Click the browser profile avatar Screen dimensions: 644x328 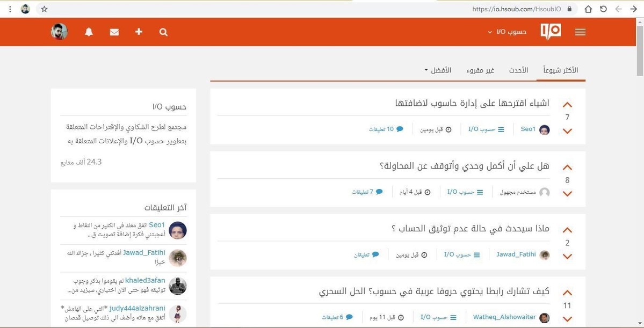tap(25, 9)
